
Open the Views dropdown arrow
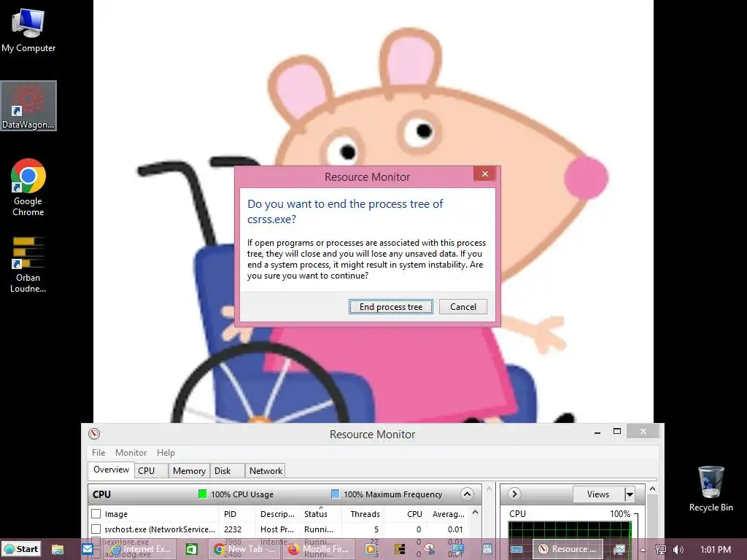(630, 494)
